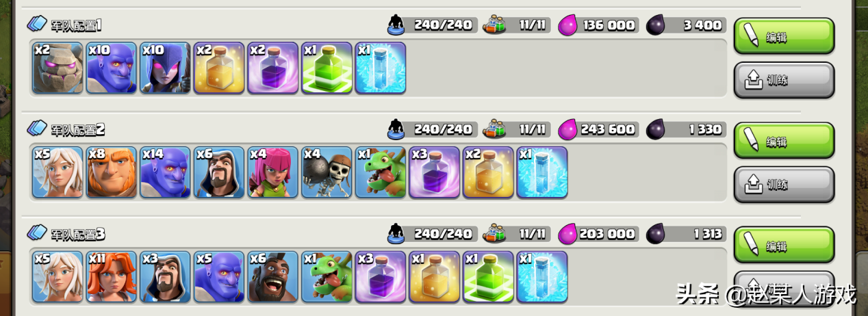Select the Wizard icon with x6

pyautogui.click(x=219, y=172)
